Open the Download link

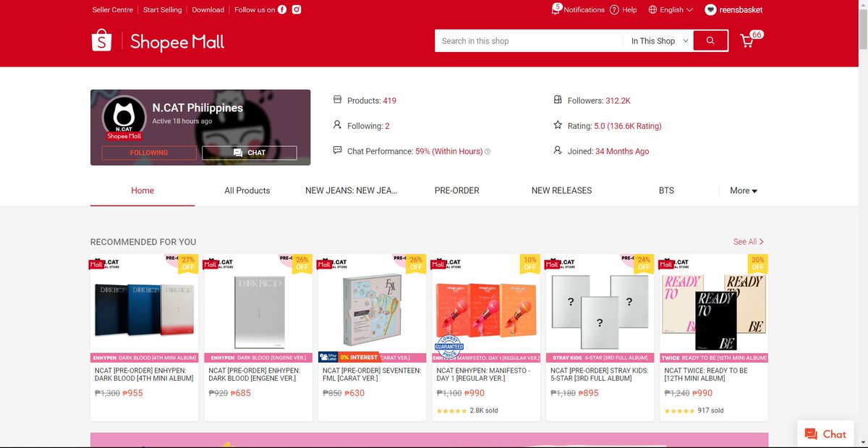click(x=208, y=9)
